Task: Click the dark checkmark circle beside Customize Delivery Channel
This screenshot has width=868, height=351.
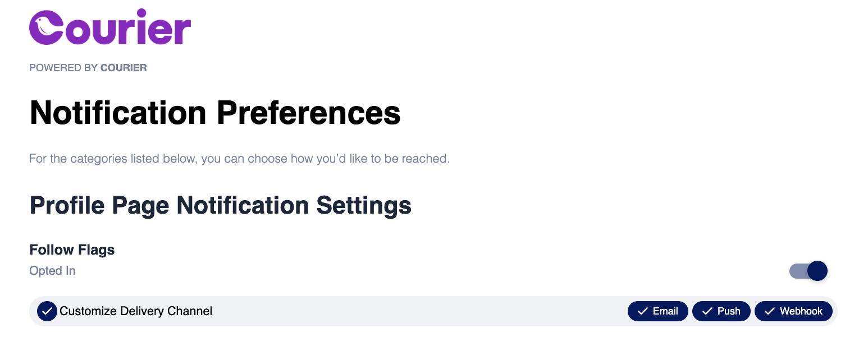Action: tap(47, 311)
